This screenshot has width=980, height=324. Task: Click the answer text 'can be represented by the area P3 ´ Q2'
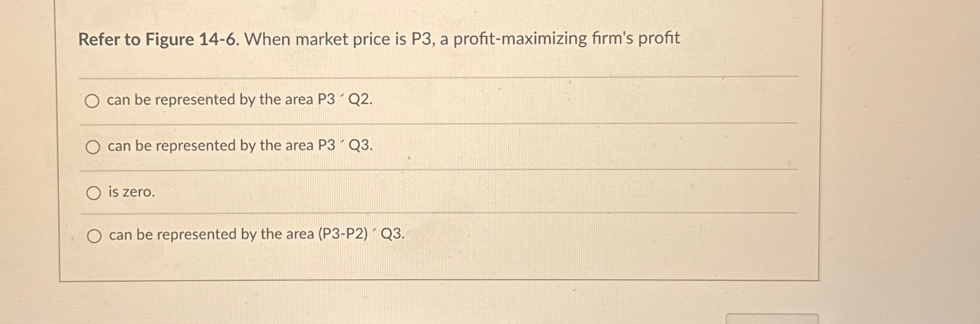coord(240,100)
